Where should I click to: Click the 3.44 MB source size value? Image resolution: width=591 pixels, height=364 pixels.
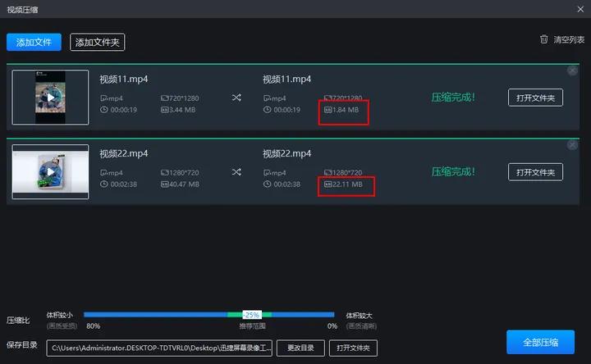(x=182, y=110)
